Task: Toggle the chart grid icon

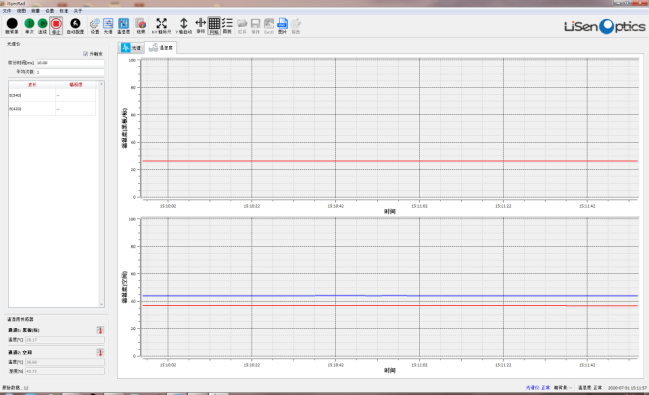Action: pyautogui.click(x=214, y=26)
